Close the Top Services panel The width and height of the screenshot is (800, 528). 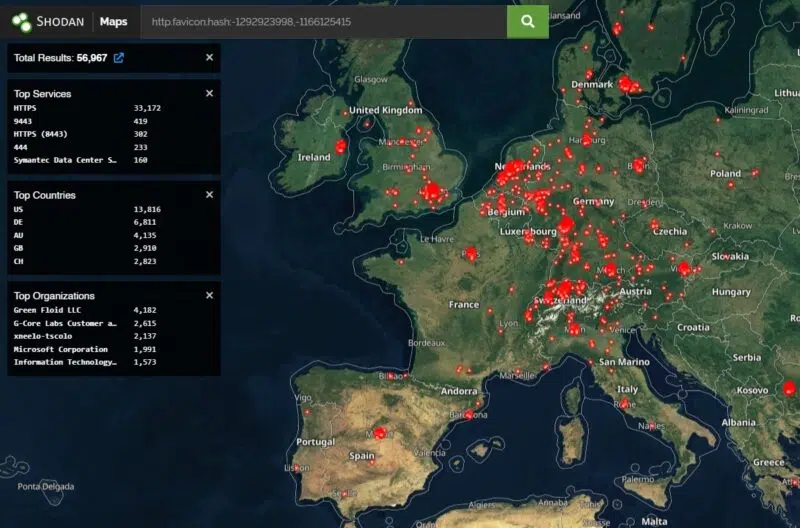(x=209, y=93)
